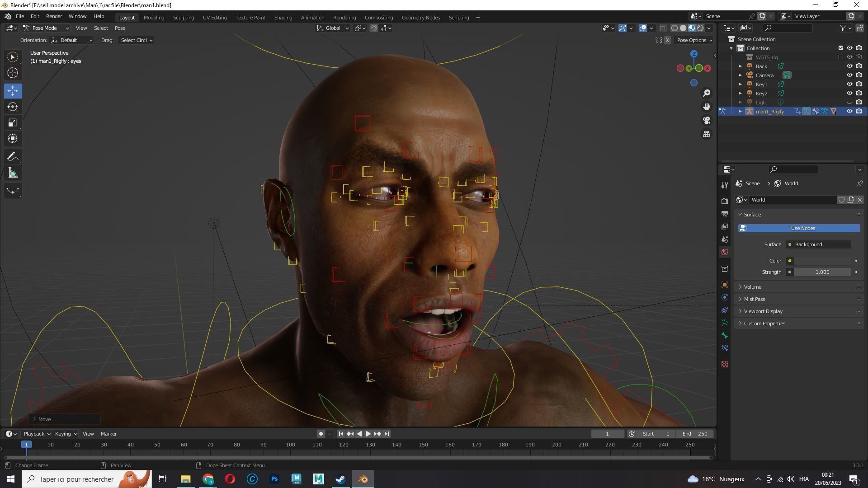Open the Orientation Default dropdown
This screenshot has width=868, height=488.
[x=72, y=40]
